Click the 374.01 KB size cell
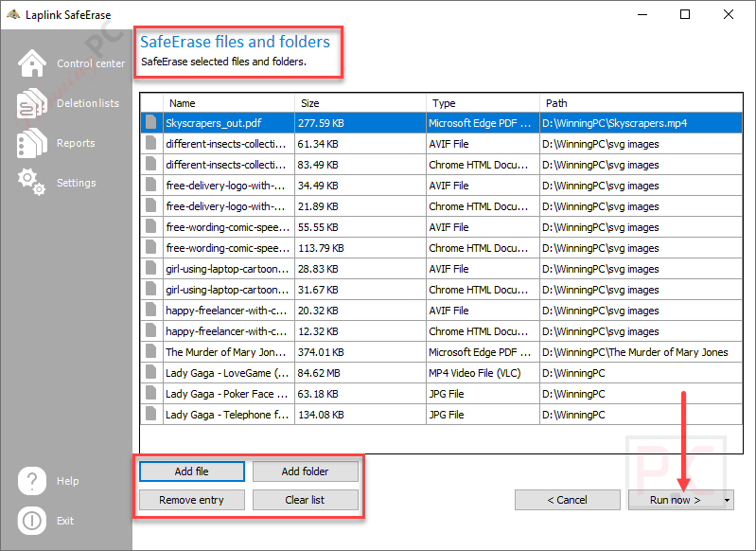 tap(321, 352)
